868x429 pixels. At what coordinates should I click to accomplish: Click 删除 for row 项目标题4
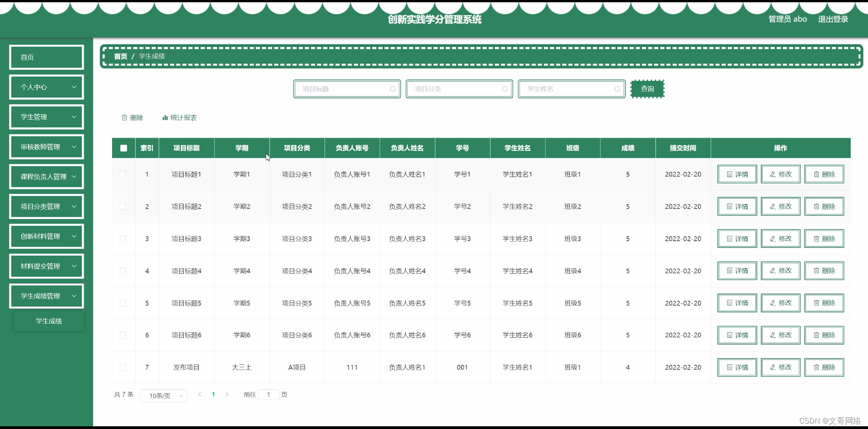(x=824, y=271)
